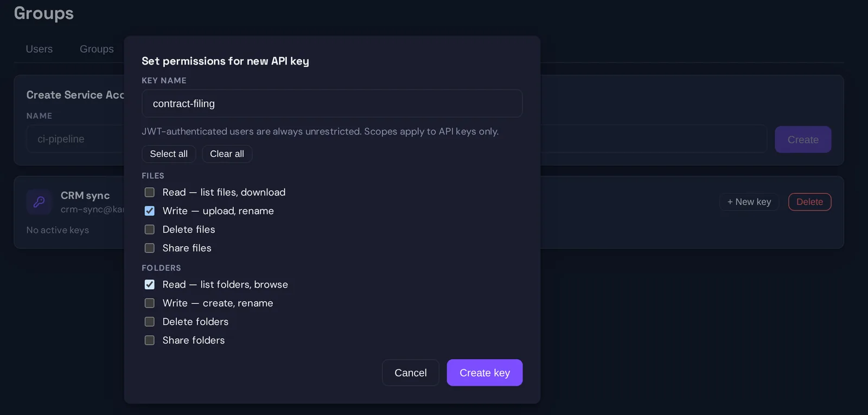The image size is (868, 415).
Task: Tick the Delete files checkbox
Action: (150, 229)
